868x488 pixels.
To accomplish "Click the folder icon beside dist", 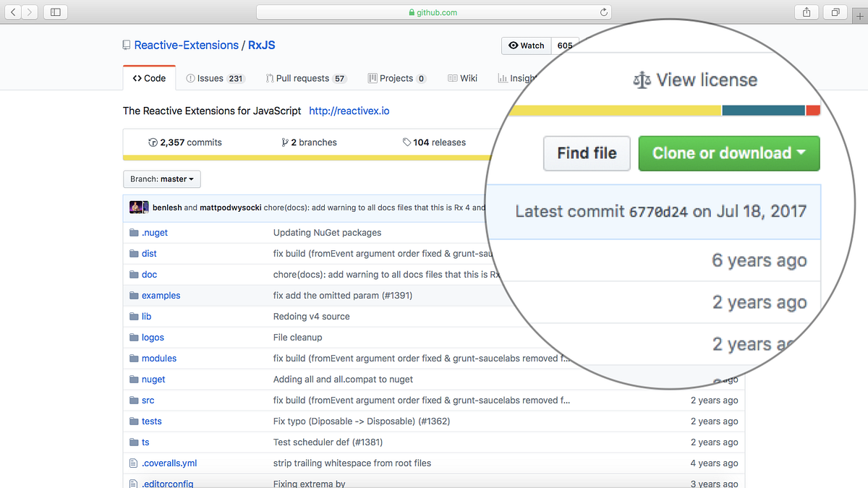I will 134,254.
